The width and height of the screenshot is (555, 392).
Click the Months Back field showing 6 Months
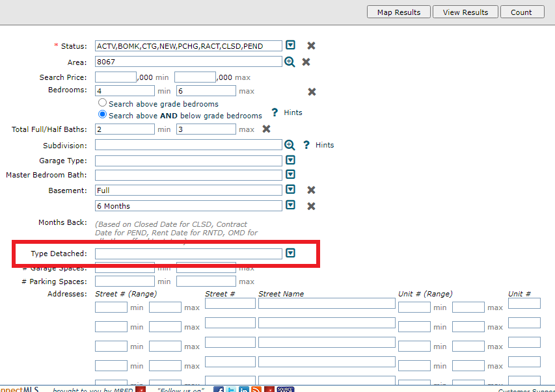(188, 206)
